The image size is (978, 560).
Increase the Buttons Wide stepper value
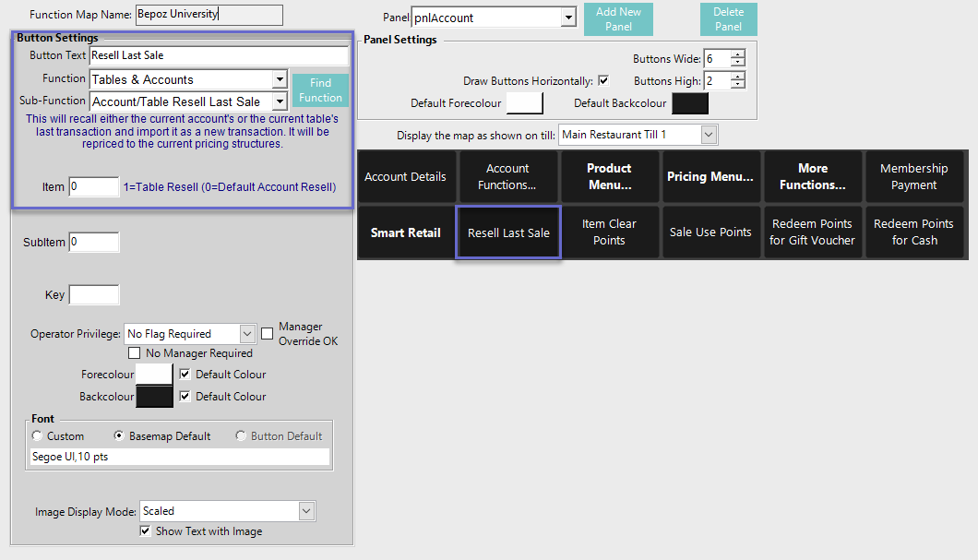click(737, 54)
